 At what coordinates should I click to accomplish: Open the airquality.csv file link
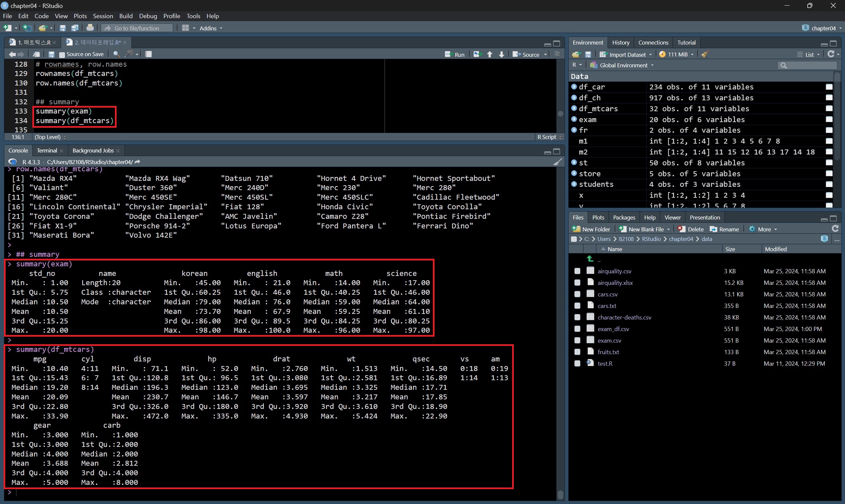[x=614, y=271]
